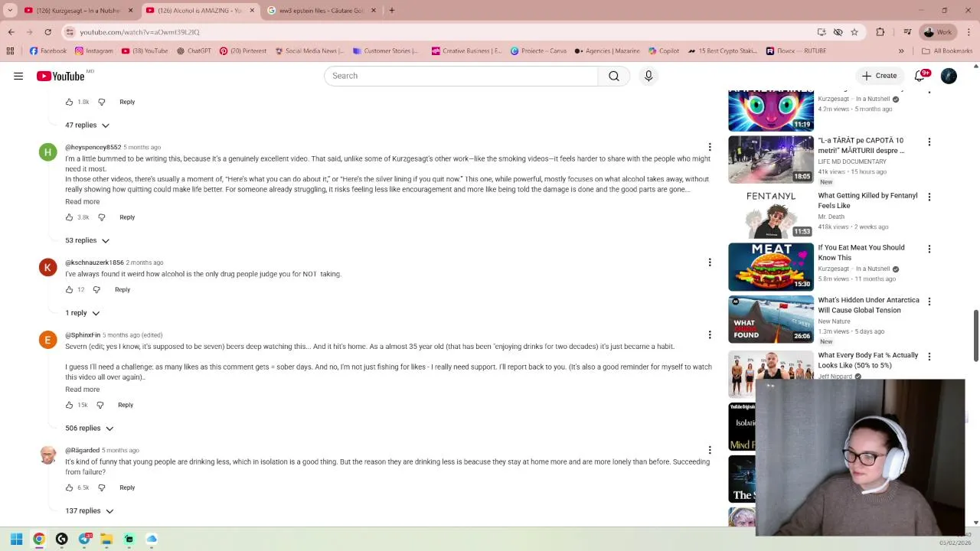This screenshot has height=551, width=980.
Task: Reply to @heyspencey8552 comment
Action: 127,217
